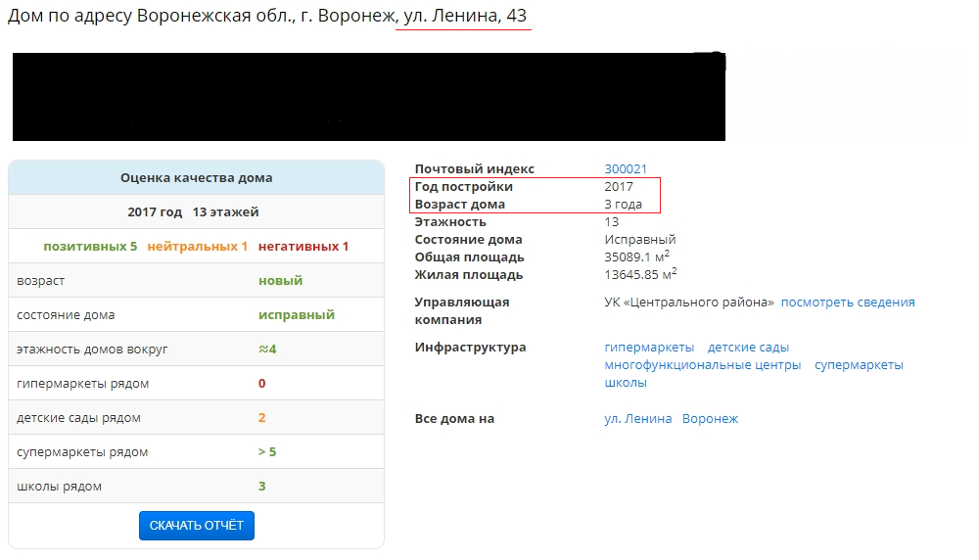This screenshot has width=979, height=560.
Task: Click the Все дома на label
Action: point(454,419)
